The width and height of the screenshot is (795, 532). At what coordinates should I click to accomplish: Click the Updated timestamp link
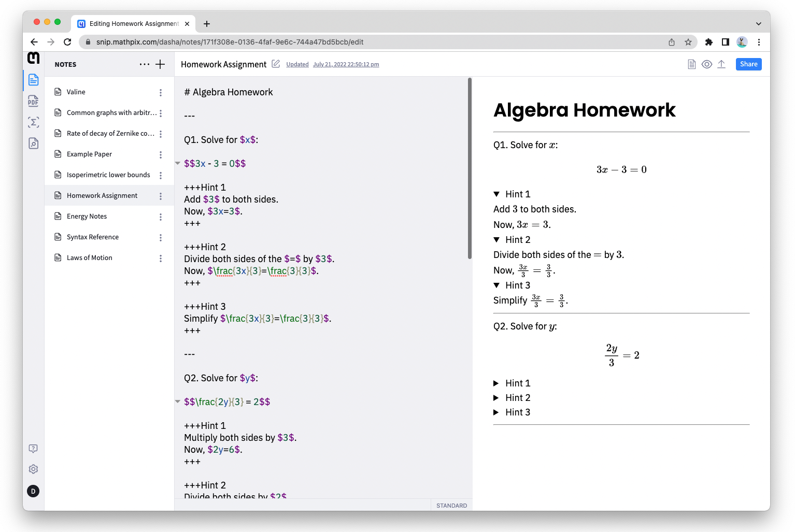coord(332,65)
